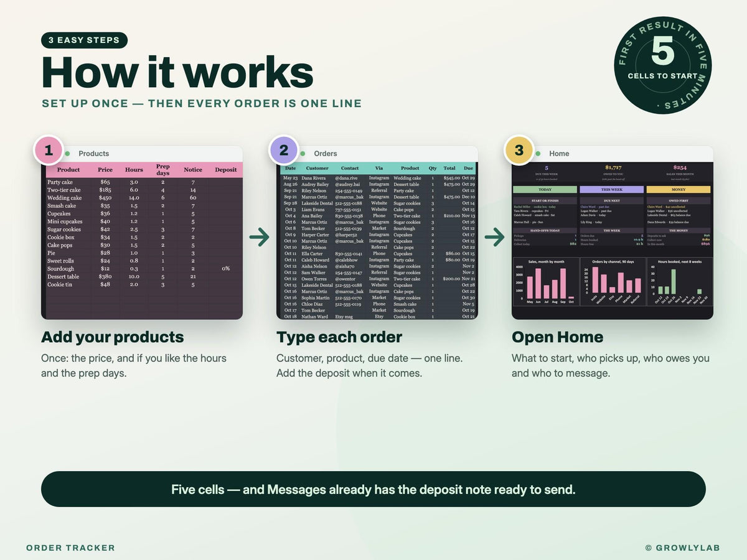
Task: Click the Price column header
Action: [x=105, y=169]
